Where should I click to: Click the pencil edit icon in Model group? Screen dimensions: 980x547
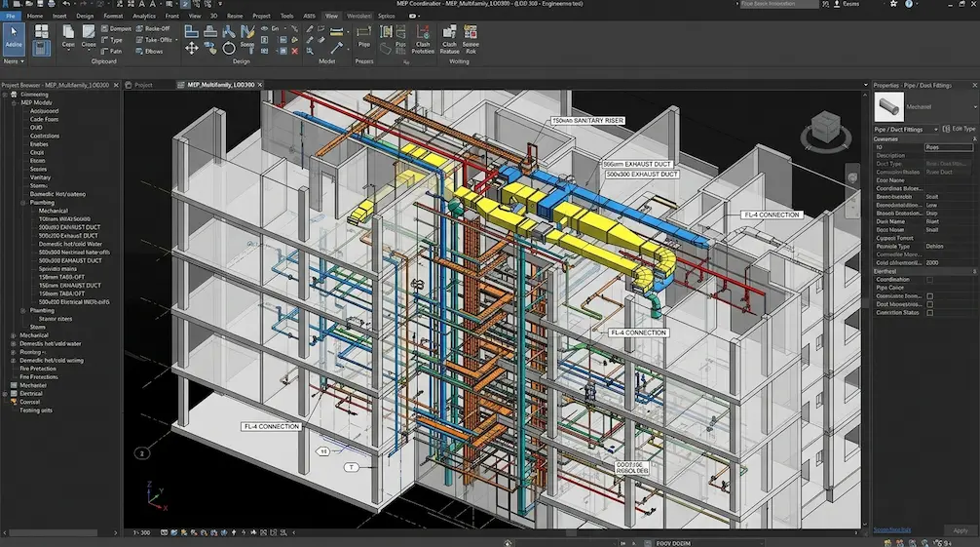click(x=310, y=29)
